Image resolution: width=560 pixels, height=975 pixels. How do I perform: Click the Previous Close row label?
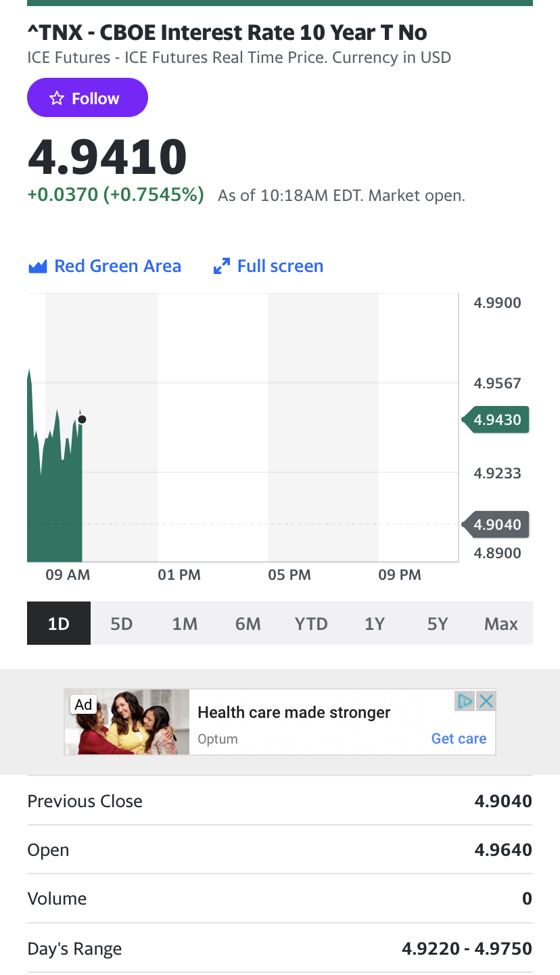point(85,801)
